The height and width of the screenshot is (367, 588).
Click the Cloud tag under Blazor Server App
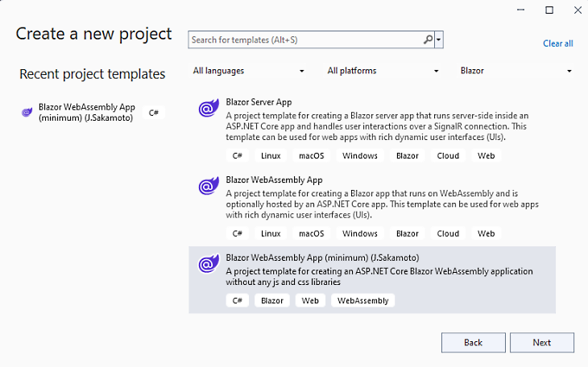click(448, 155)
